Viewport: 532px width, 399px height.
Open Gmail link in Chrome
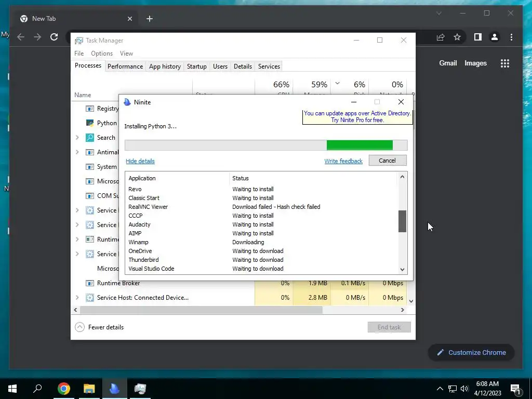(448, 63)
